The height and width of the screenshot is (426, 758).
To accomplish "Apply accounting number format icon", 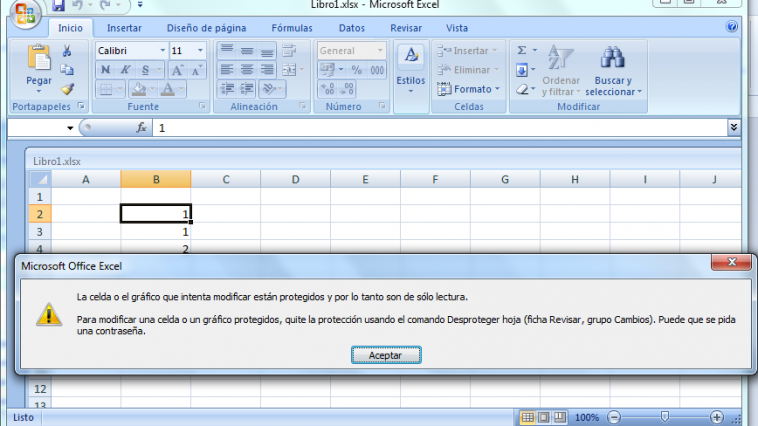I will pos(327,70).
